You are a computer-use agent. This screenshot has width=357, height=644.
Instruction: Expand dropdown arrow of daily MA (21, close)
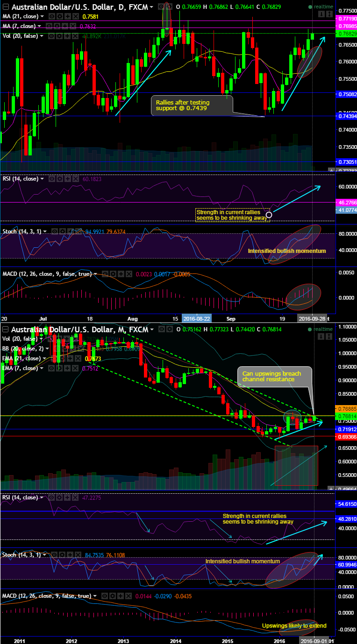[x=42, y=16]
